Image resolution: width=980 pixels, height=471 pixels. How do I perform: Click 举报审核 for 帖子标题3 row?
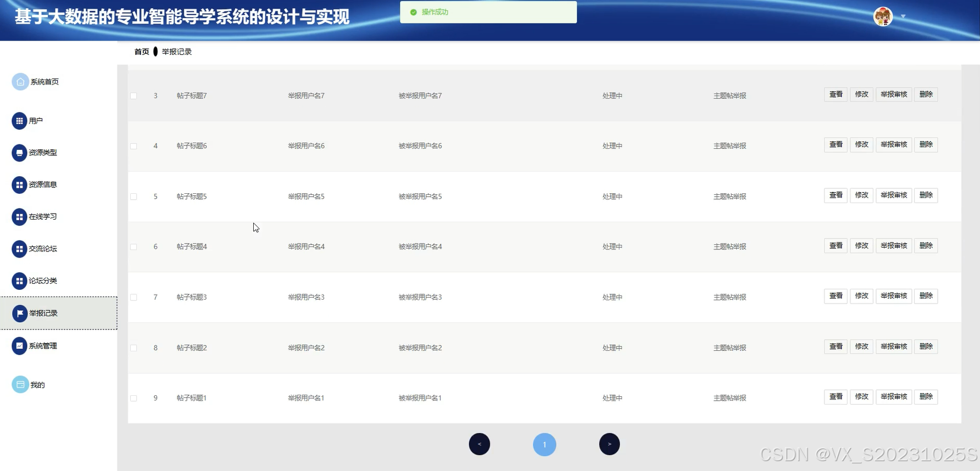point(894,296)
